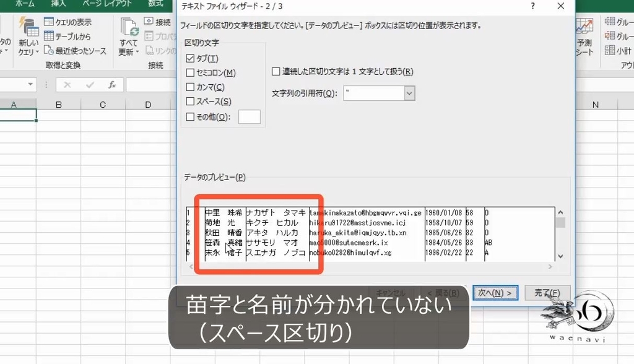Click テーブルから in ribbon
The height and width of the screenshot is (364, 634).
(x=67, y=37)
